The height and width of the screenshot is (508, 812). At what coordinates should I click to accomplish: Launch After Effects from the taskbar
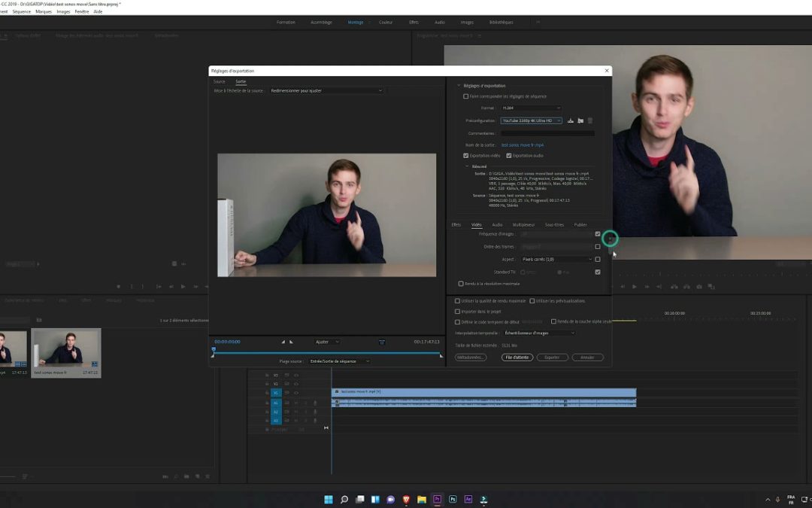468,499
